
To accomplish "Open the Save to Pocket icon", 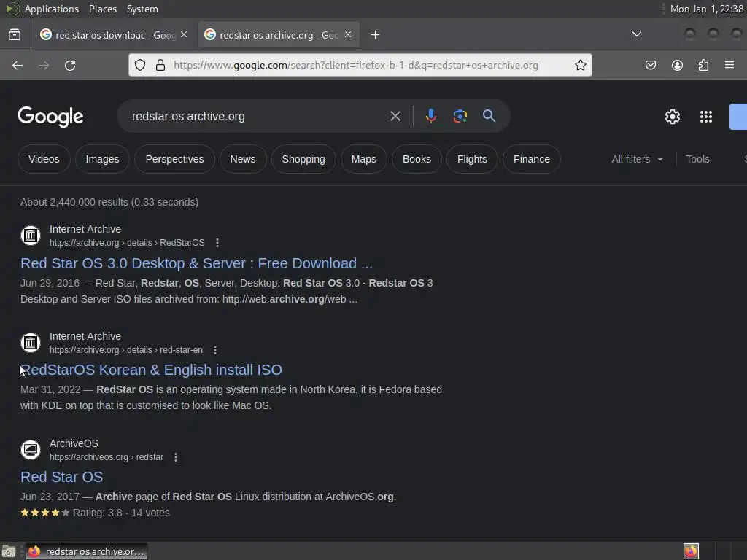I will coord(650,65).
